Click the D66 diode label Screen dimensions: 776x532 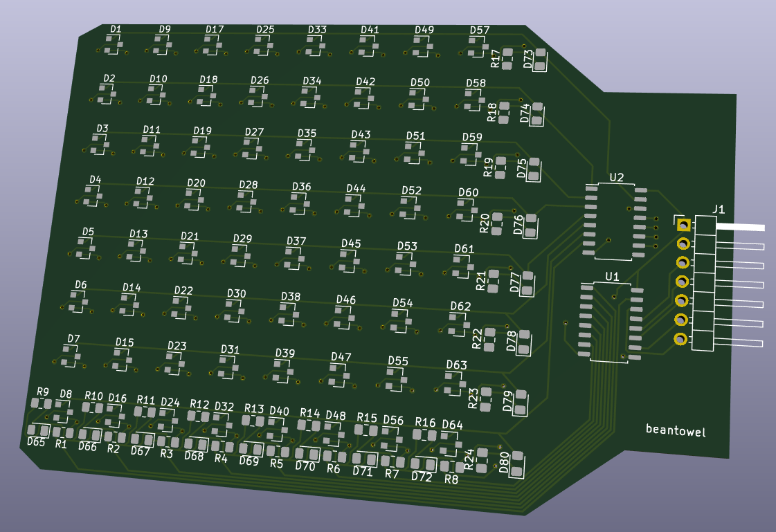(88, 446)
